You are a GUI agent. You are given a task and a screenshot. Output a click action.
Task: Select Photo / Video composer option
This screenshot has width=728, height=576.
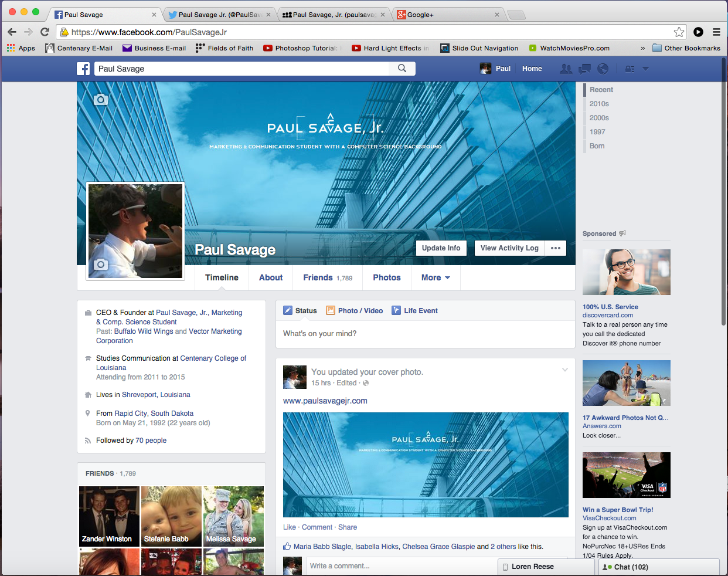click(355, 310)
